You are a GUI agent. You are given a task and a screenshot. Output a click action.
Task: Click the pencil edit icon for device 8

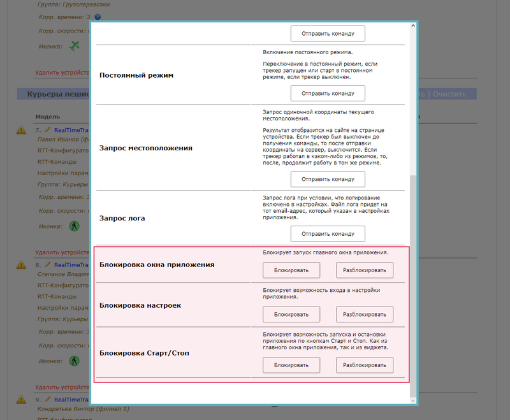click(47, 263)
